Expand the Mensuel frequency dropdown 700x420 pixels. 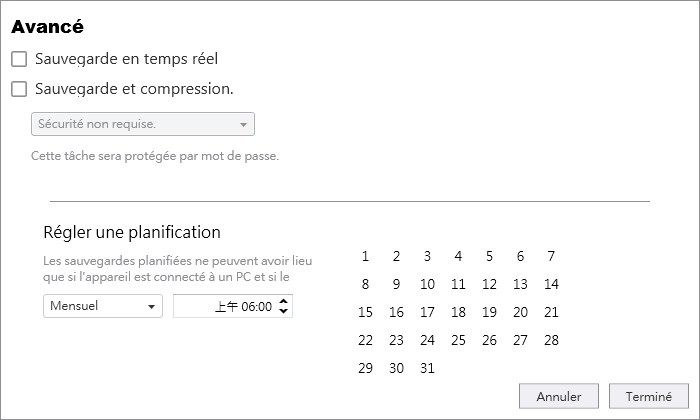[103, 306]
